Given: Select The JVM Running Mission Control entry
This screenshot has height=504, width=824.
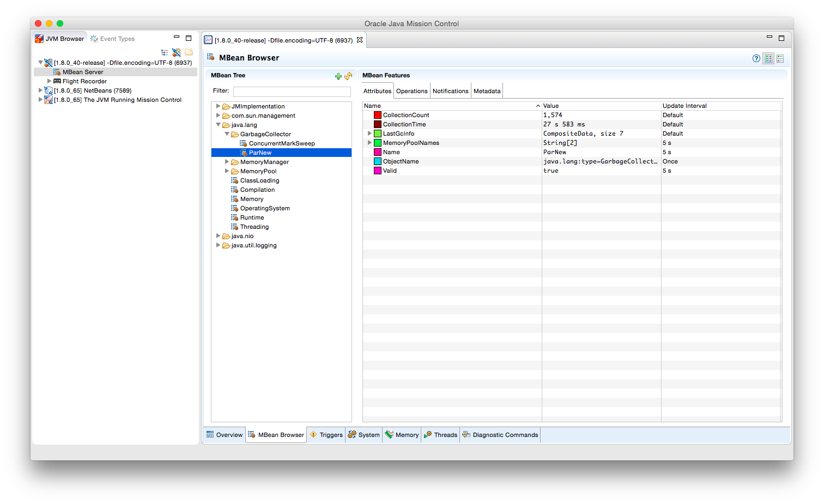Looking at the screenshot, I should pyautogui.click(x=118, y=100).
